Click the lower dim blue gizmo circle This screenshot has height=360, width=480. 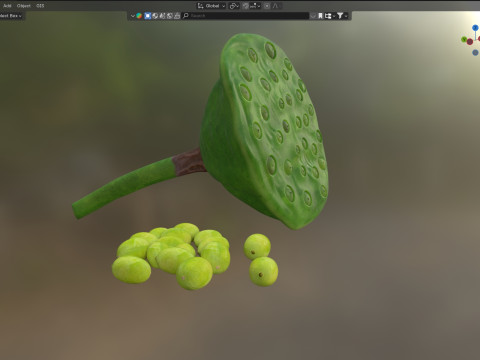click(x=475, y=52)
